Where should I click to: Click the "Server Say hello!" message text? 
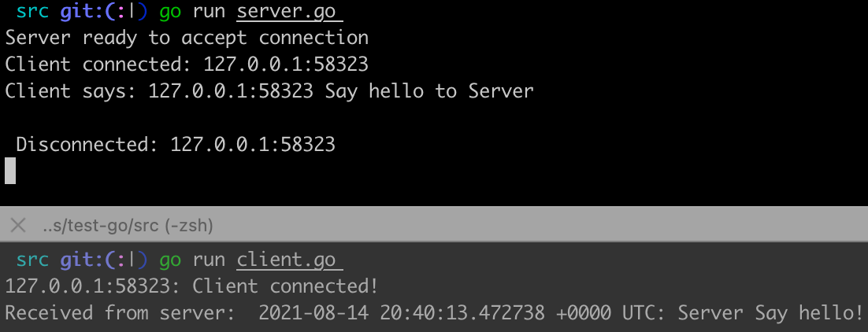click(770, 313)
